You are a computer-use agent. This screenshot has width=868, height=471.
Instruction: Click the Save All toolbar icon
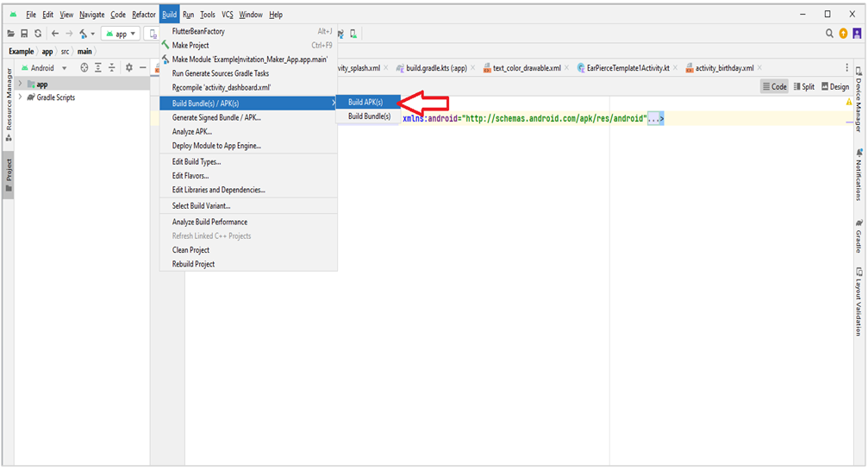(x=24, y=34)
